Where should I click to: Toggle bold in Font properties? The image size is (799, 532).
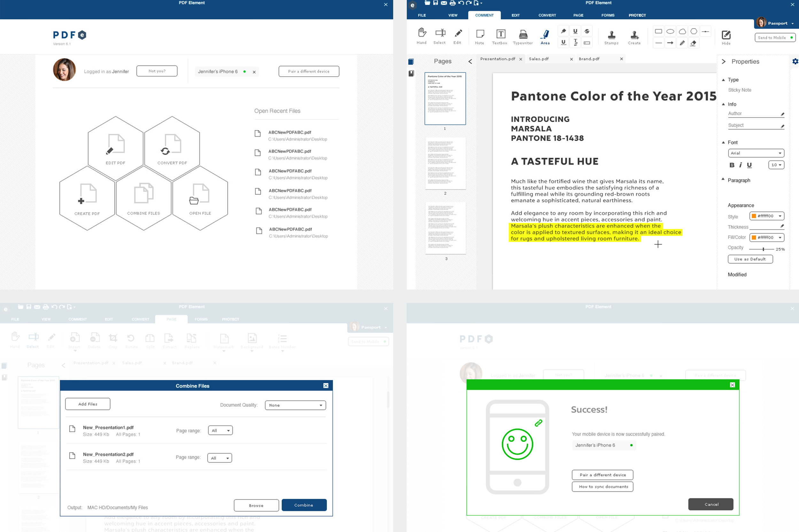pyautogui.click(x=732, y=165)
